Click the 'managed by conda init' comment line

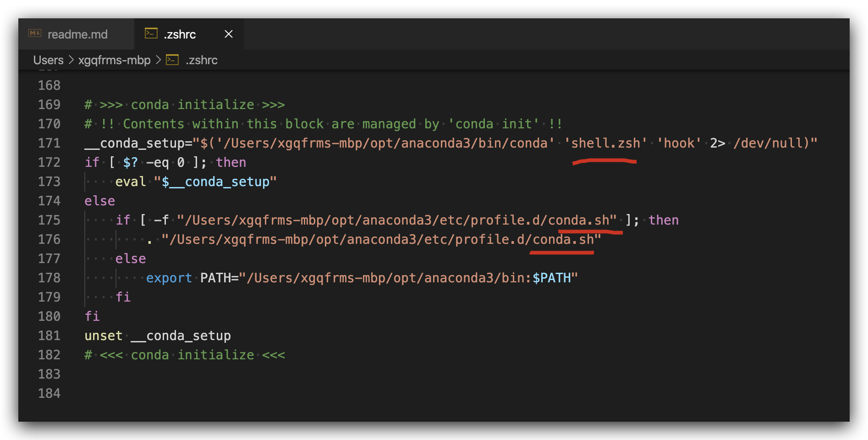323,124
